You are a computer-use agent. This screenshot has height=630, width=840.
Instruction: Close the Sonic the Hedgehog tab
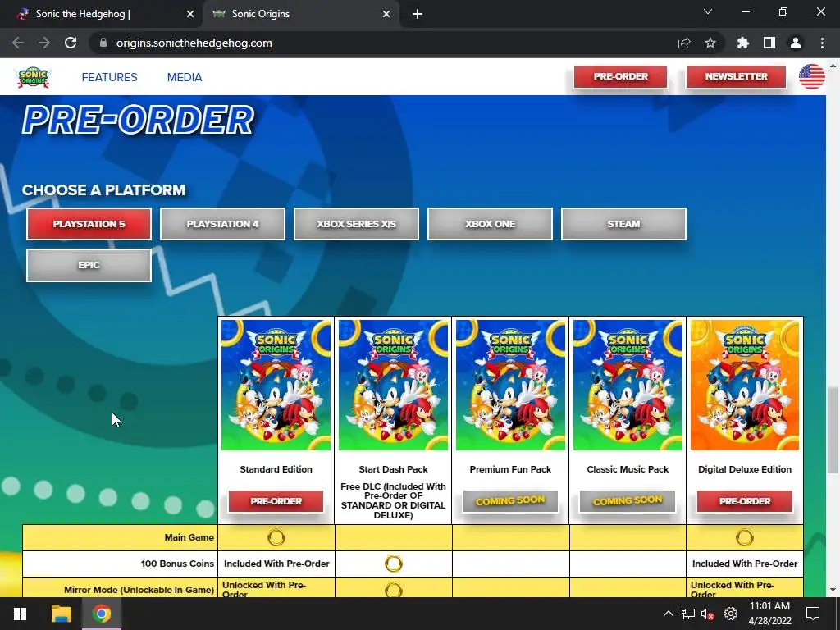coord(190,14)
